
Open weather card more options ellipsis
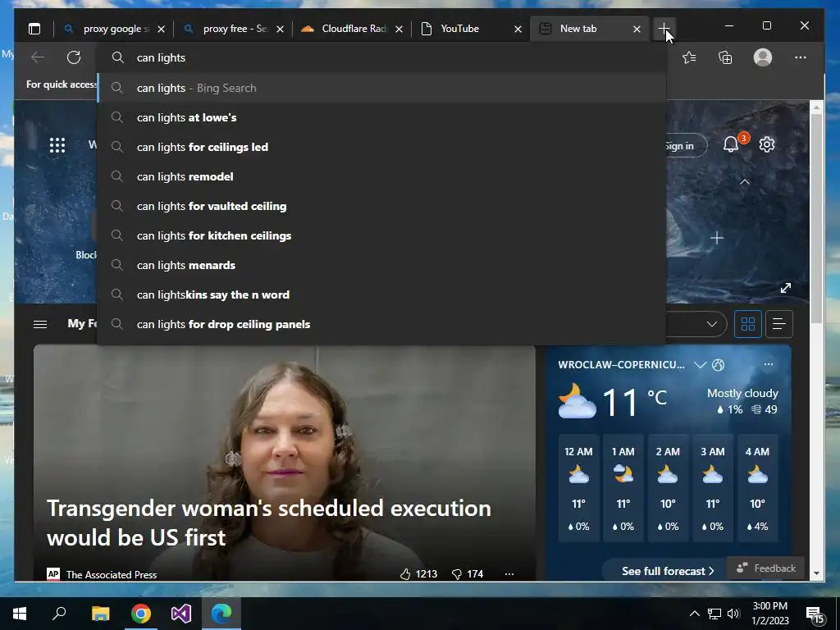768,364
